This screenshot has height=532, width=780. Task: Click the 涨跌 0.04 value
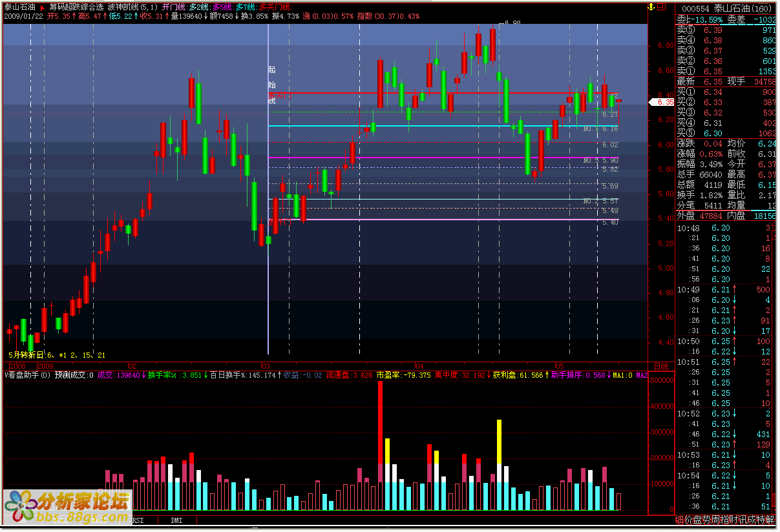(x=713, y=143)
